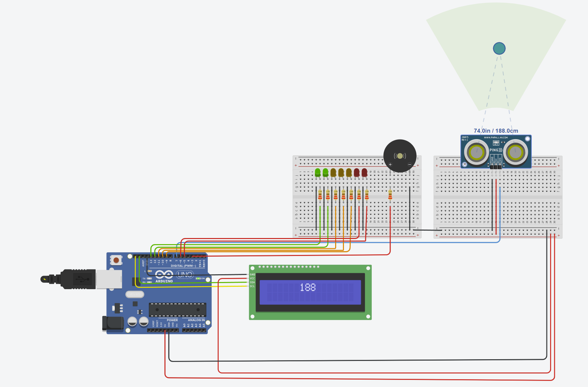Click the LCD SDA pin label
Viewport: 588px width, 387px height.
point(252,282)
